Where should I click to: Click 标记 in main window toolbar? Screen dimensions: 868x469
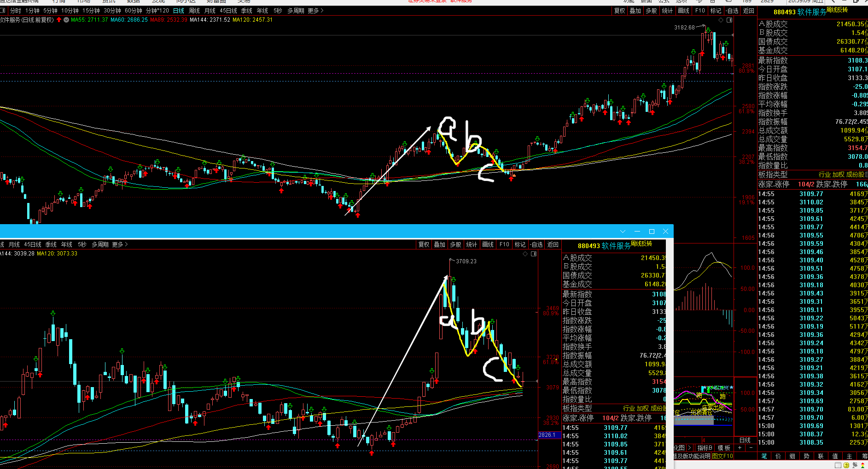(716, 11)
